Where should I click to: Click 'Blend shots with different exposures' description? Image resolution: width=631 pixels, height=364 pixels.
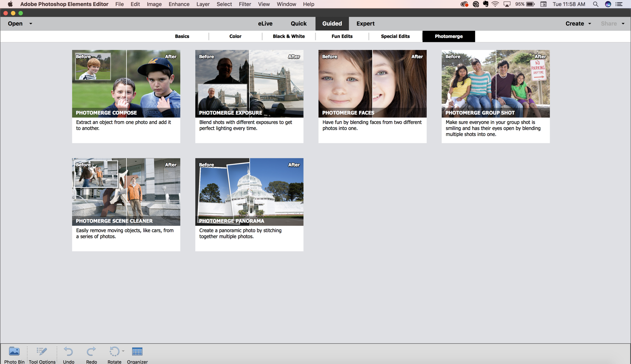246,125
